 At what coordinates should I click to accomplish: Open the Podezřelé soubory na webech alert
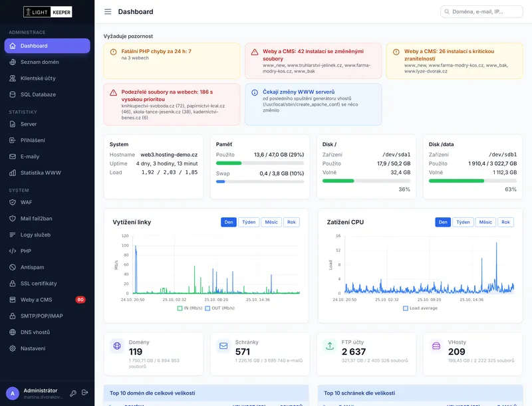coord(172,104)
